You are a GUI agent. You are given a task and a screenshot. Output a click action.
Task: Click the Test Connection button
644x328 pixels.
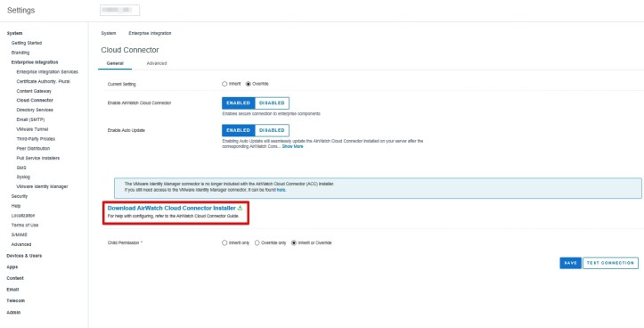[610, 263]
